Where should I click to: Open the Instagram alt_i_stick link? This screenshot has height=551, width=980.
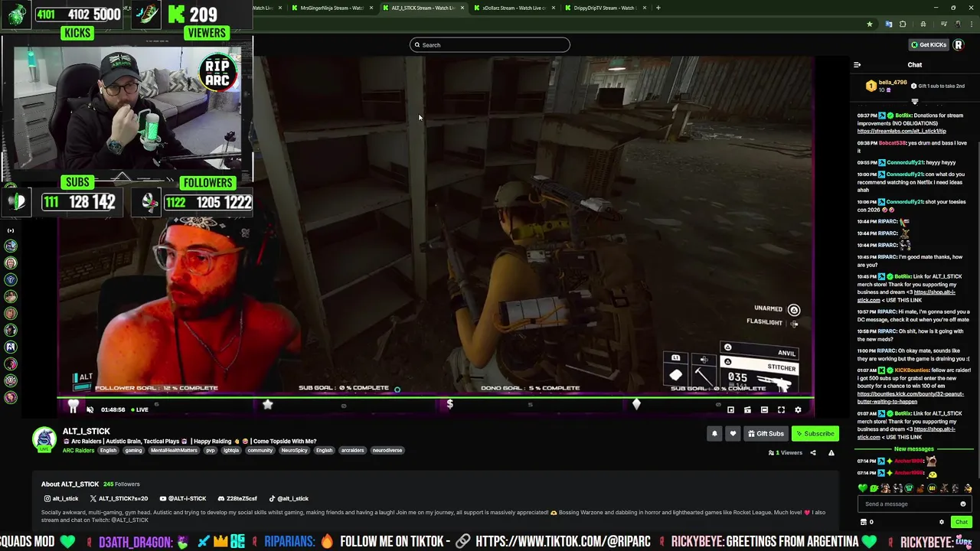tap(60, 498)
